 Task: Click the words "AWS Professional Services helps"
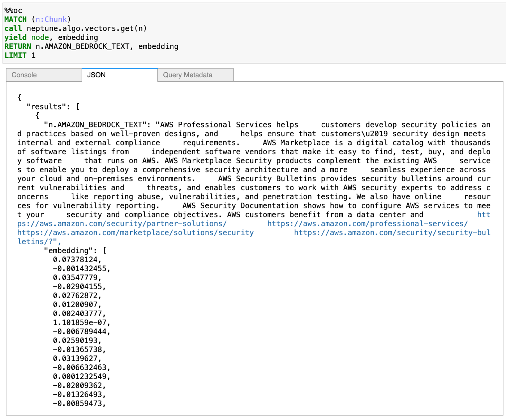tap(229, 125)
